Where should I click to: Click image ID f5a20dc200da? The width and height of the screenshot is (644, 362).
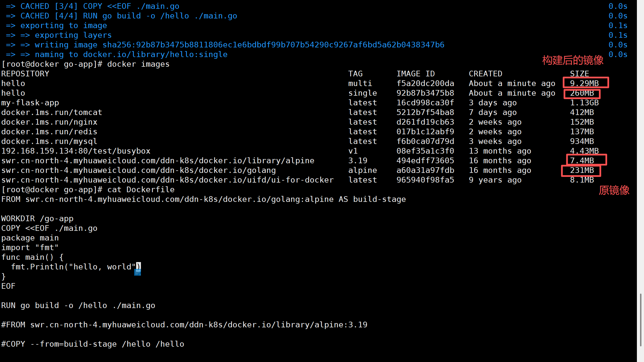tap(425, 83)
